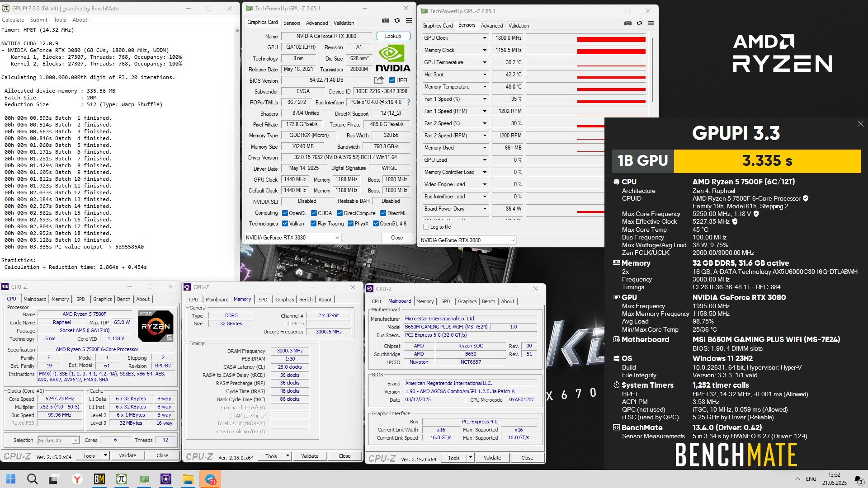
Task: Toggle Ray Tracing checkbox
Action: coord(313,224)
